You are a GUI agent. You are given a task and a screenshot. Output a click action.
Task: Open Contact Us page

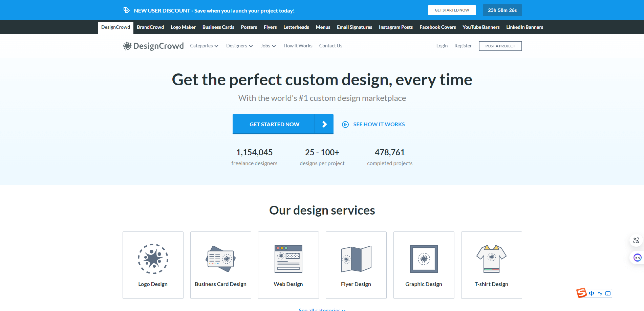[x=330, y=46]
